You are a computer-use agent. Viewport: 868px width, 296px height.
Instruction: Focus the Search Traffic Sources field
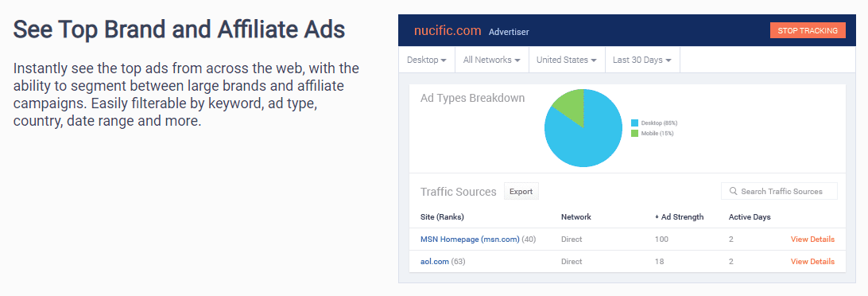point(779,191)
